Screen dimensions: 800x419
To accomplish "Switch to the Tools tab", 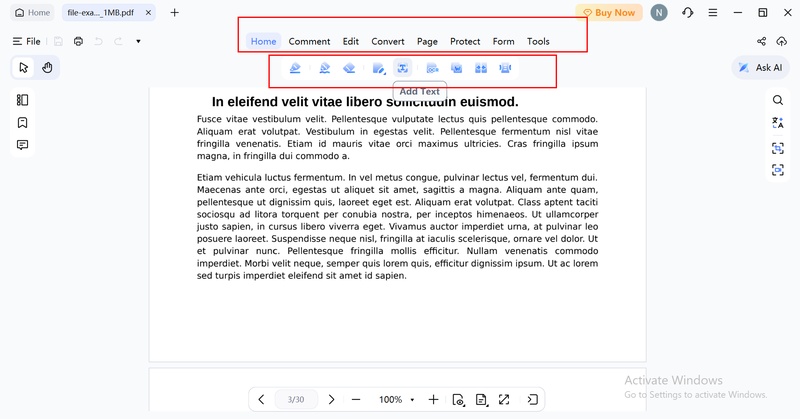I will pyautogui.click(x=538, y=41).
